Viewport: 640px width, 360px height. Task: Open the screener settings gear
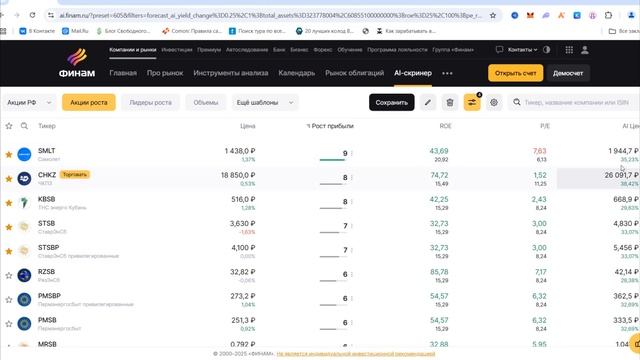coord(494,102)
